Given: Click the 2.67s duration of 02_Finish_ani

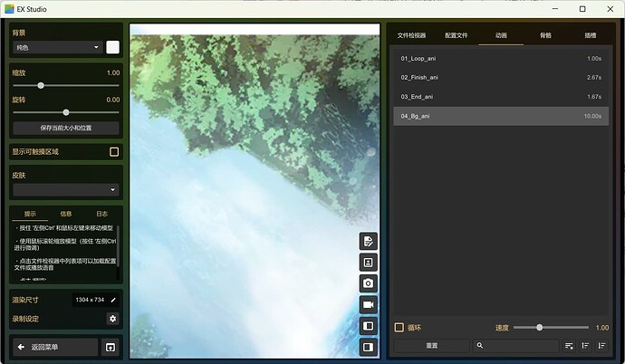Looking at the screenshot, I should tap(594, 78).
